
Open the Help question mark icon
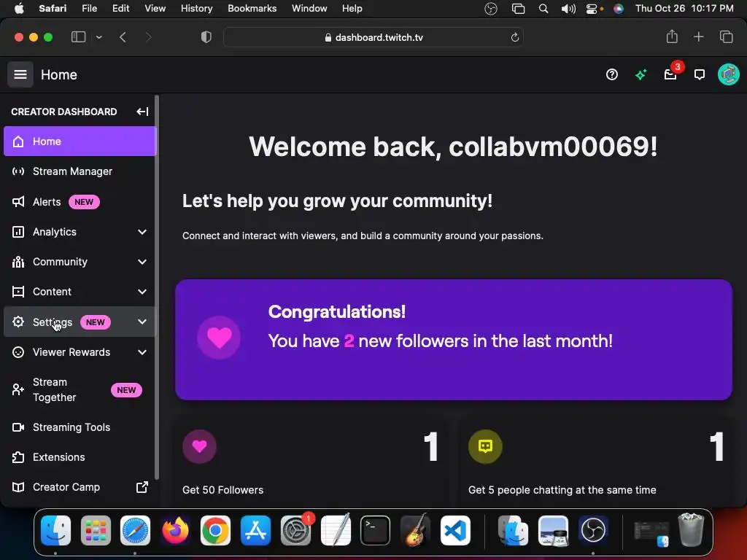[x=612, y=74]
